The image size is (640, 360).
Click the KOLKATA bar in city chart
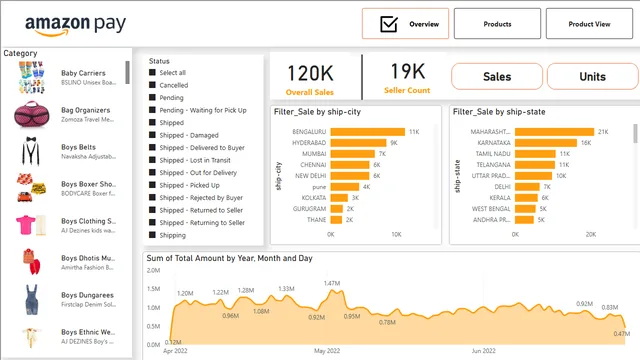pyautogui.click(x=339, y=198)
